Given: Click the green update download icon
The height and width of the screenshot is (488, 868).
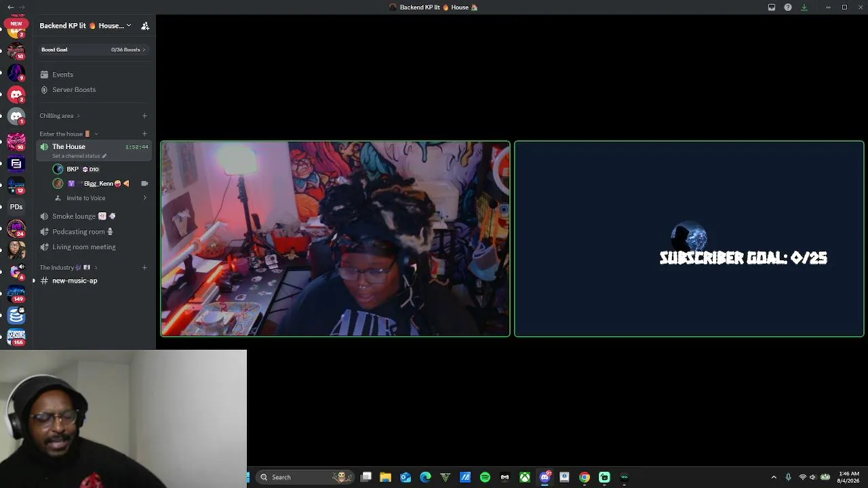Looking at the screenshot, I should click(x=804, y=7).
